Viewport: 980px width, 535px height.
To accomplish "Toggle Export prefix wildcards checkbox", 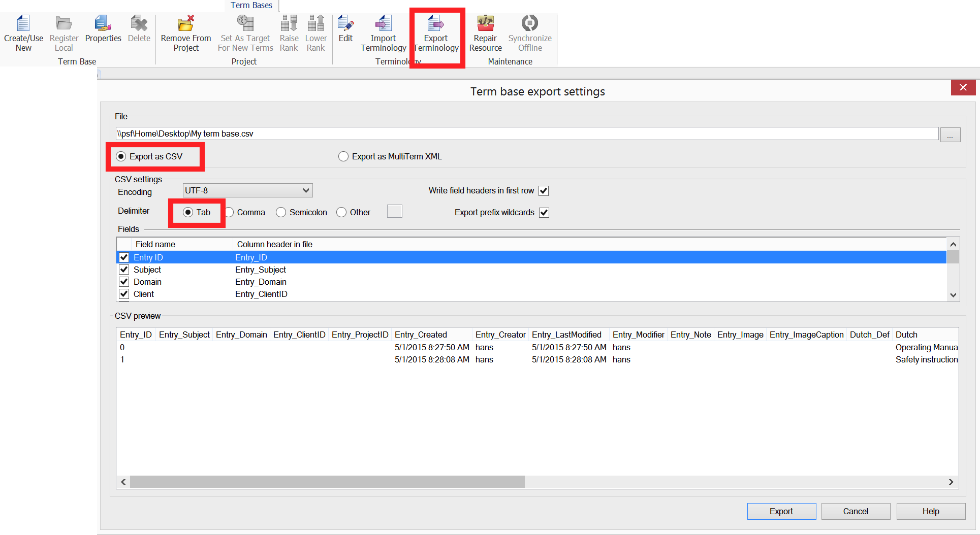I will click(x=544, y=213).
